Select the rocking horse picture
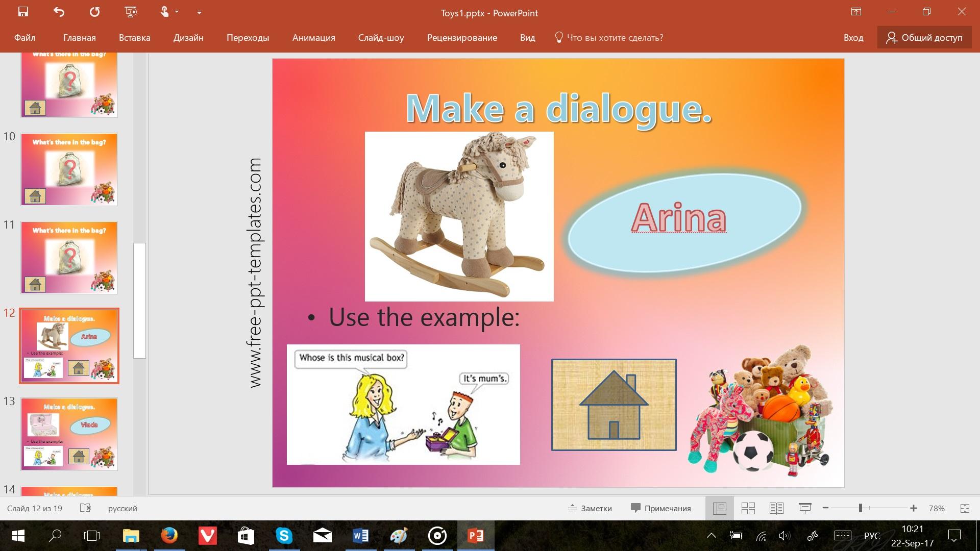 pos(459,216)
